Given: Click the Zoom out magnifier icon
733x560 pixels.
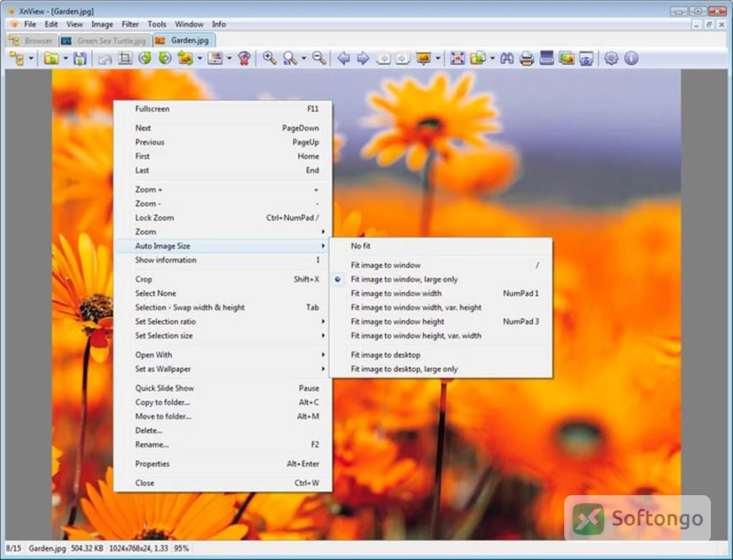Looking at the screenshot, I should click(x=319, y=58).
